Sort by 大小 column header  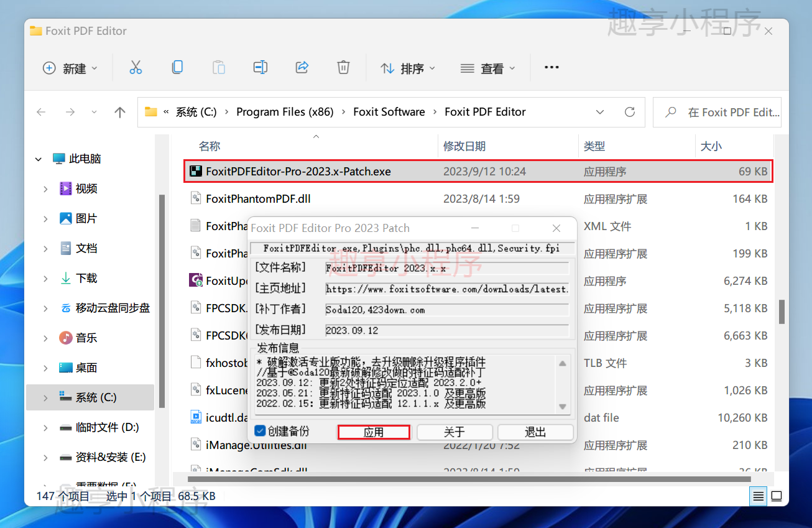click(x=711, y=146)
